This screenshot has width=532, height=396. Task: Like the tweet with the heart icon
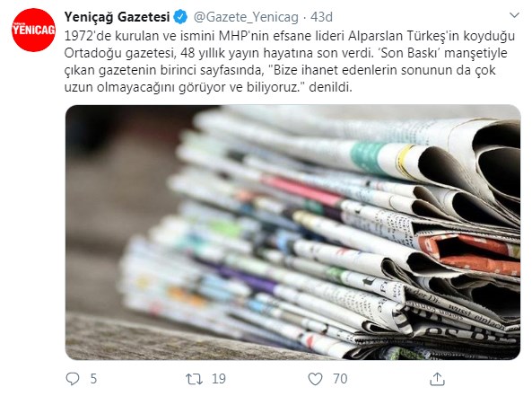click(x=315, y=379)
